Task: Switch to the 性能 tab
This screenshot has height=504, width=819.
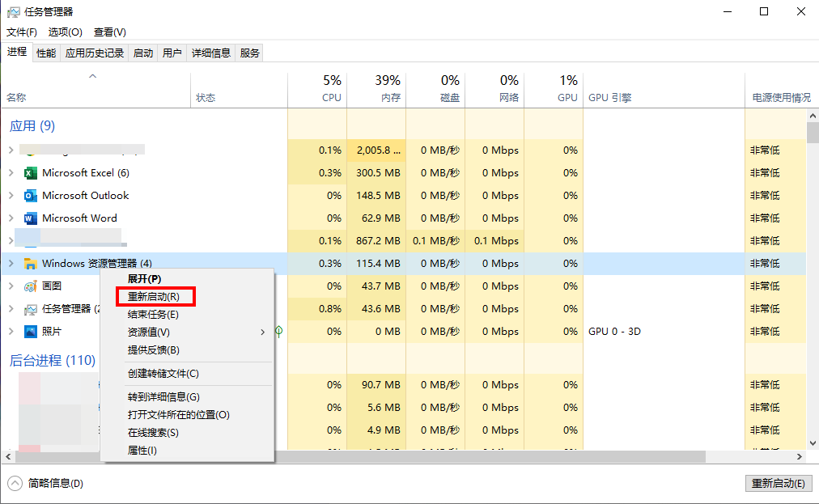Action: 46,53
